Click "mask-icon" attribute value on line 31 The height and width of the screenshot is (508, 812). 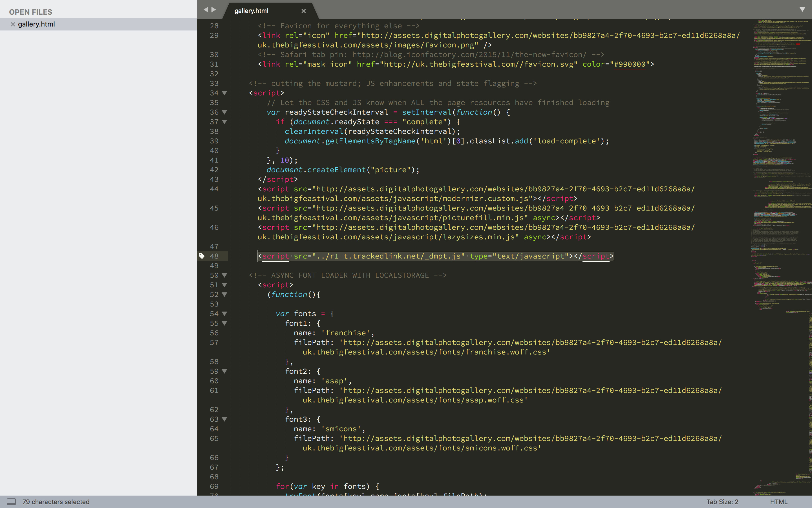[x=327, y=64]
